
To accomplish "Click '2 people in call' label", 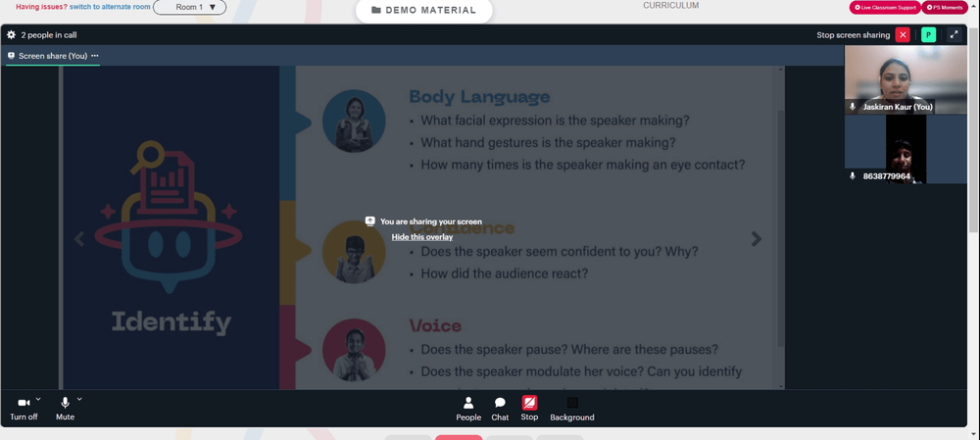I will 49,35.
